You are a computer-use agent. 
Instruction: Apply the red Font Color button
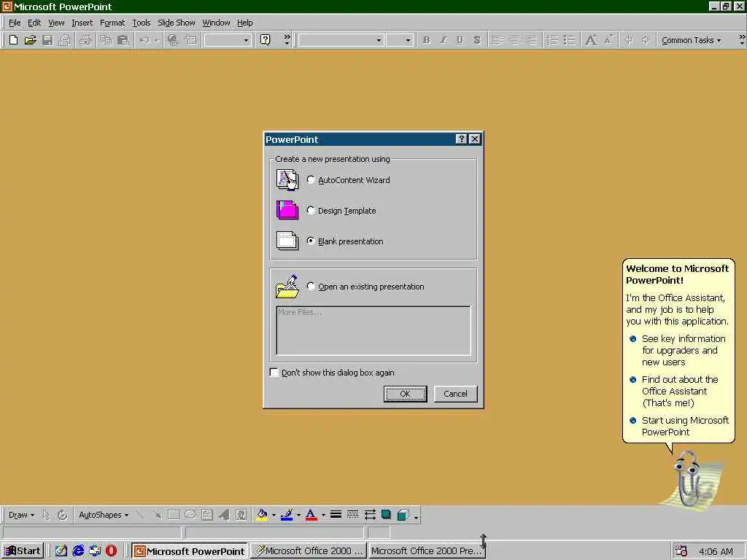(311, 515)
